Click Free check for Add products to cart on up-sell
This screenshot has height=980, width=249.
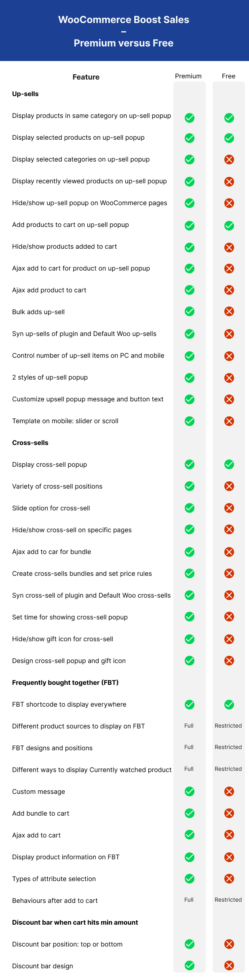click(229, 225)
